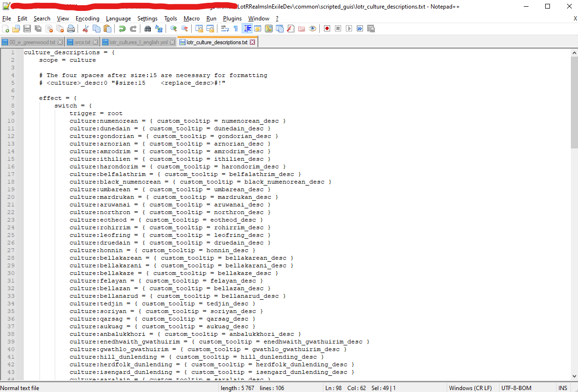Toggle INS insert mode in status bar
The image size is (578, 392).
[x=563, y=388]
